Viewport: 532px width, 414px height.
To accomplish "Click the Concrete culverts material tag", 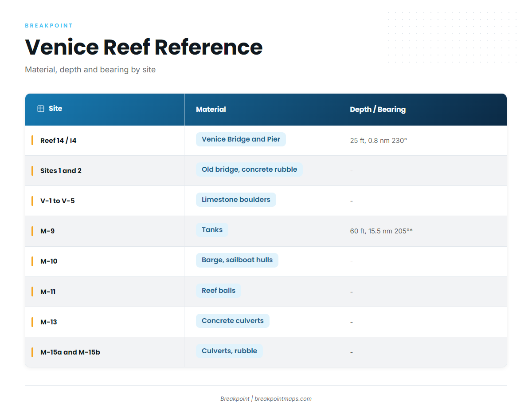I will (x=233, y=321).
